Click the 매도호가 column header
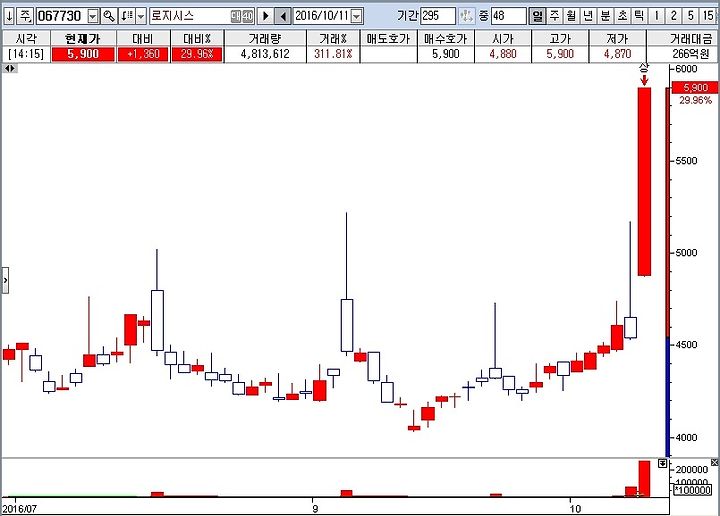Screen dimensions: 720x516 [x=388, y=39]
